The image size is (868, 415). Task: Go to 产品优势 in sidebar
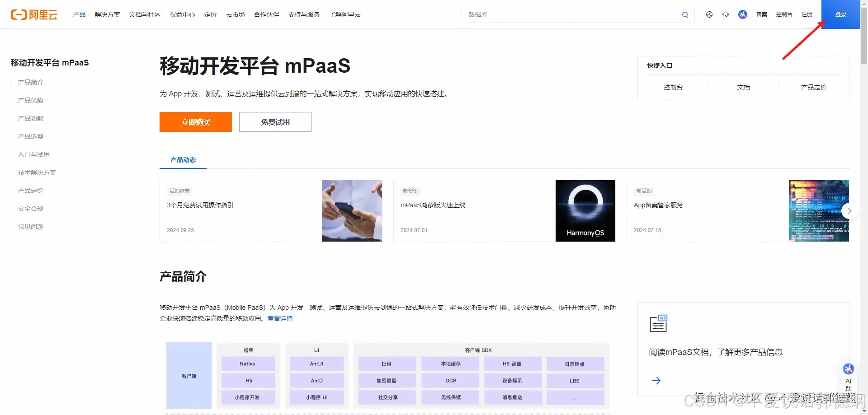pyautogui.click(x=31, y=100)
